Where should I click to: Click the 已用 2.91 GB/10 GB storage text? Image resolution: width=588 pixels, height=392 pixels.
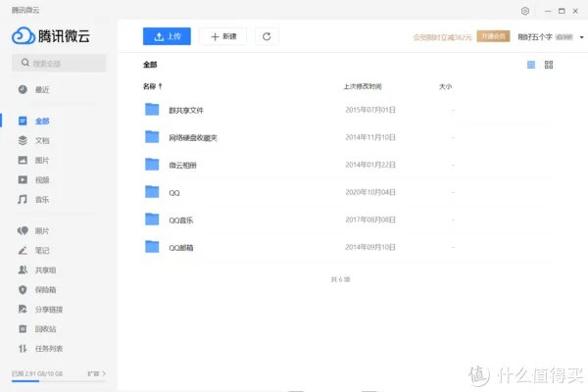[37, 373]
